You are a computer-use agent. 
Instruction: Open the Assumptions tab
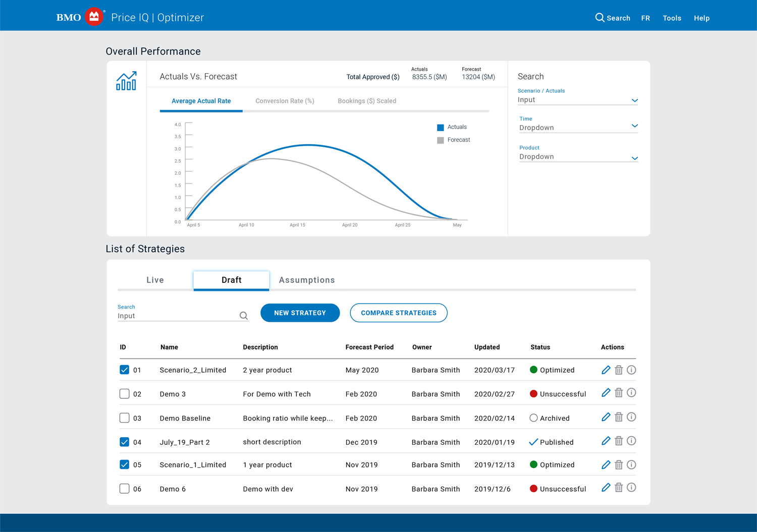(x=307, y=280)
